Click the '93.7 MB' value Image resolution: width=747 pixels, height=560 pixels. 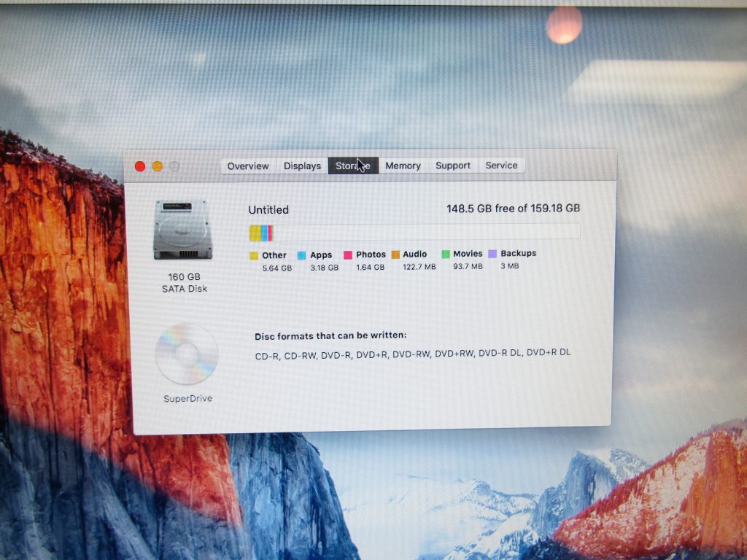coord(468,266)
